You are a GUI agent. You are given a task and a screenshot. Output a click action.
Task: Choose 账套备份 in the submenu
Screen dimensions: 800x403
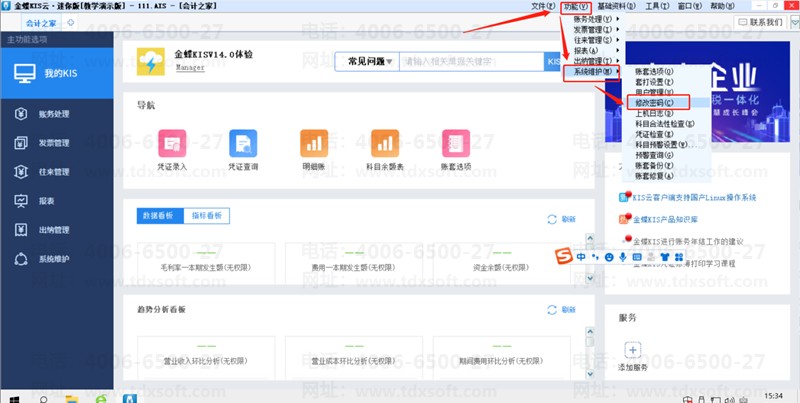coord(657,166)
